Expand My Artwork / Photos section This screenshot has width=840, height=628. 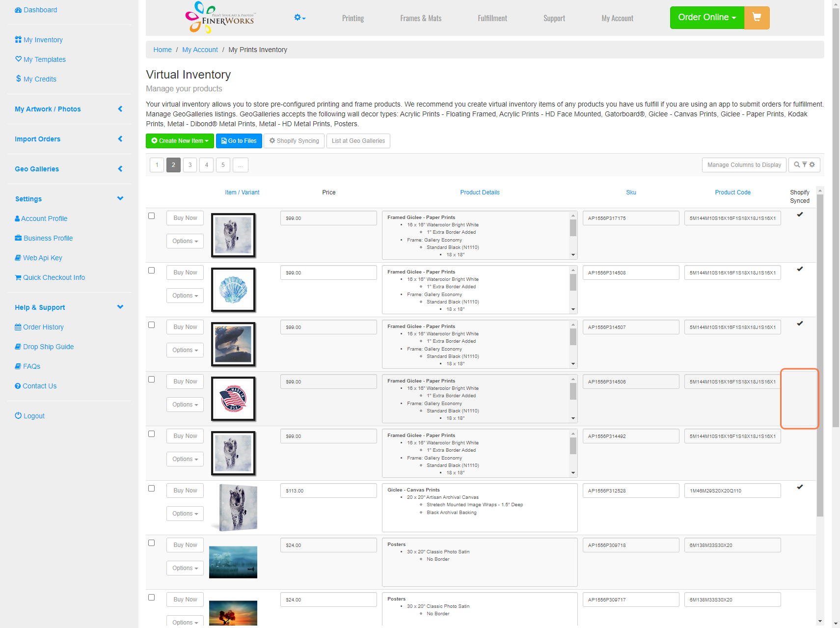coord(69,109)
